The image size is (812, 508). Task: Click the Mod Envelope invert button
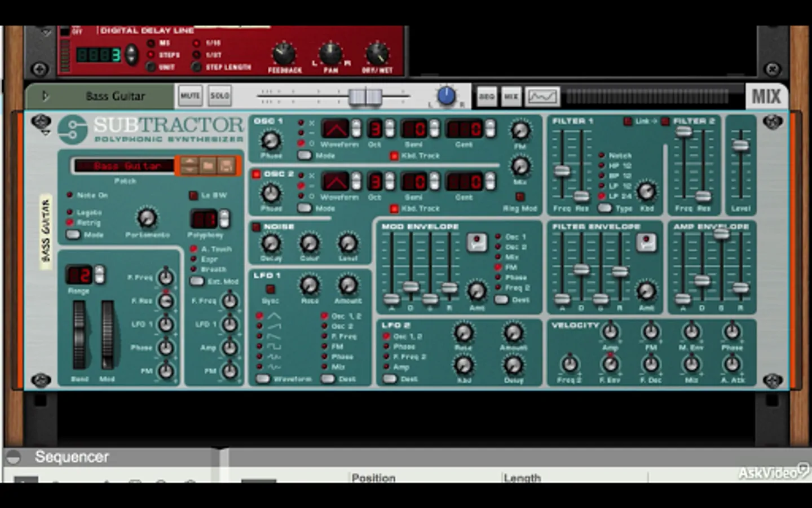tap(476, 242)
